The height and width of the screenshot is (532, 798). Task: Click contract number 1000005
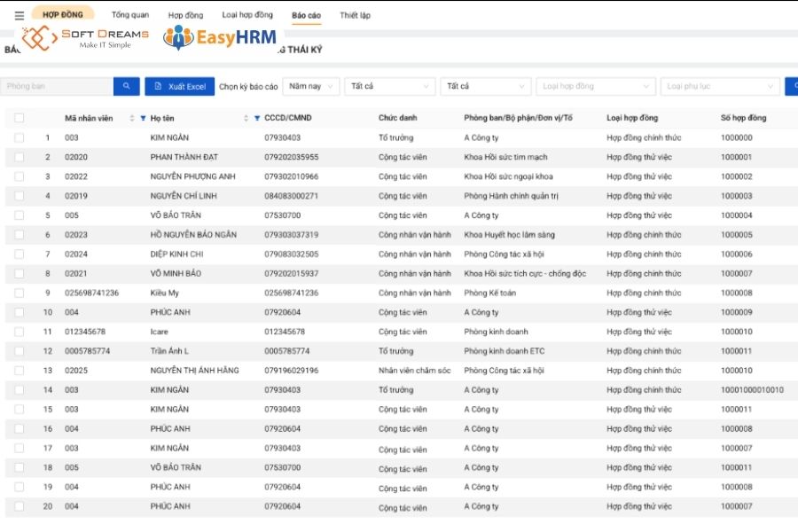coord(737,235)
